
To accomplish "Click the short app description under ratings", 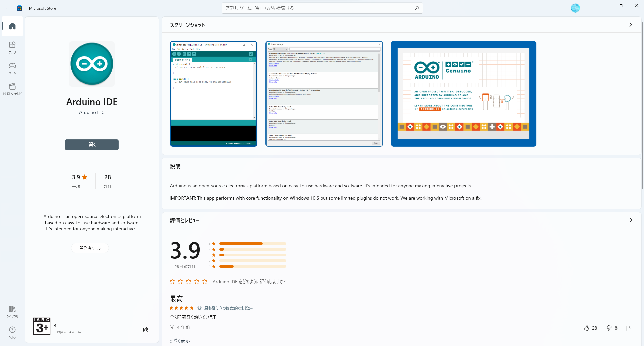I will [92, 223].
